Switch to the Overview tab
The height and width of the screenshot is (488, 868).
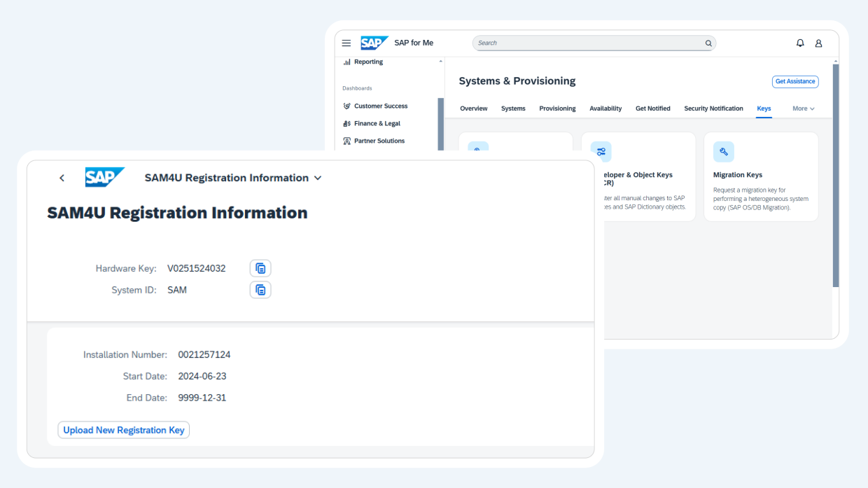click(474, 109)
